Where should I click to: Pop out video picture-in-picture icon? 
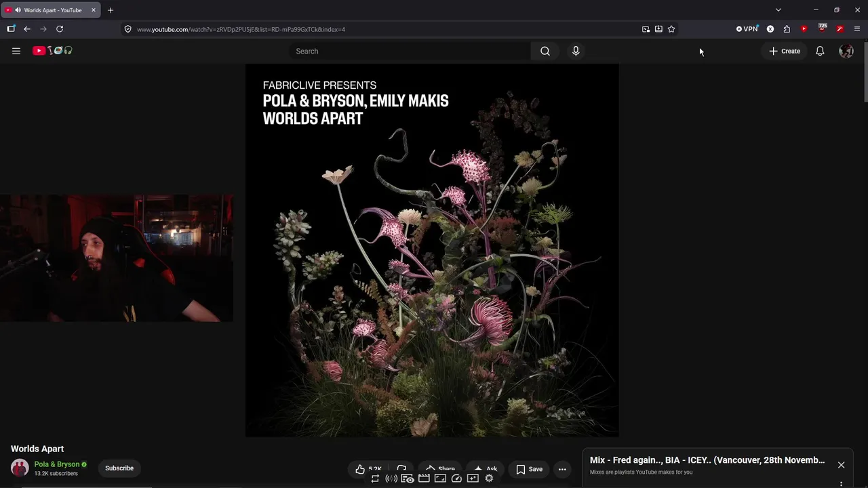[x=646, y=29]
